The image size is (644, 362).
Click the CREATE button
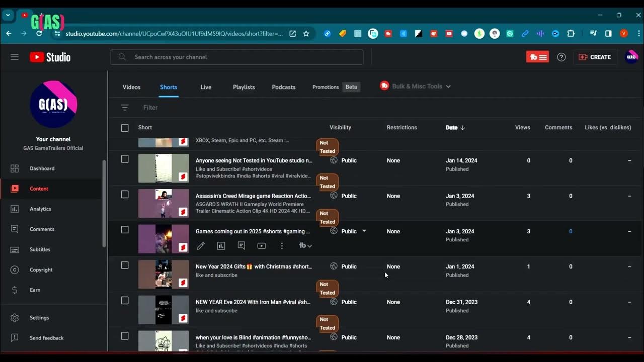(x=595, y=57)
